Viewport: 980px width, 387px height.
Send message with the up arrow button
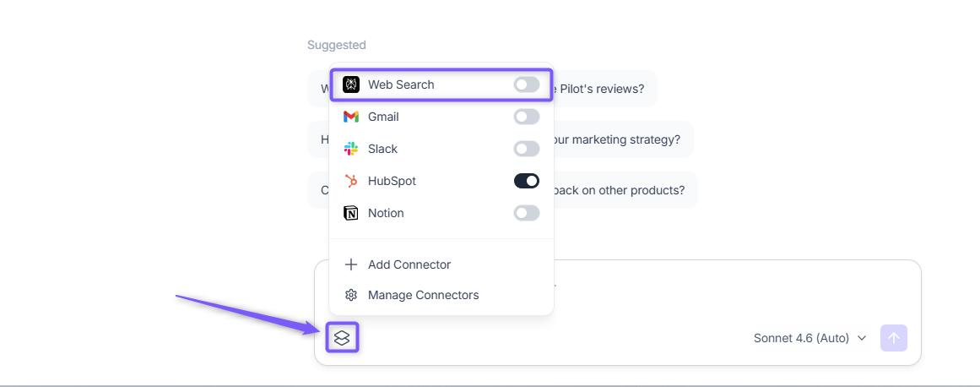894,338
